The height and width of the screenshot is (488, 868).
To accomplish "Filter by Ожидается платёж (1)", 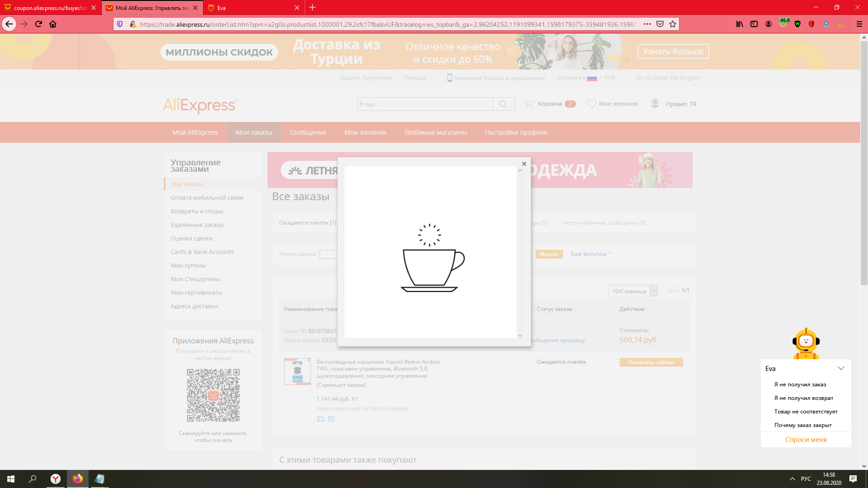I will coord(307,223).
